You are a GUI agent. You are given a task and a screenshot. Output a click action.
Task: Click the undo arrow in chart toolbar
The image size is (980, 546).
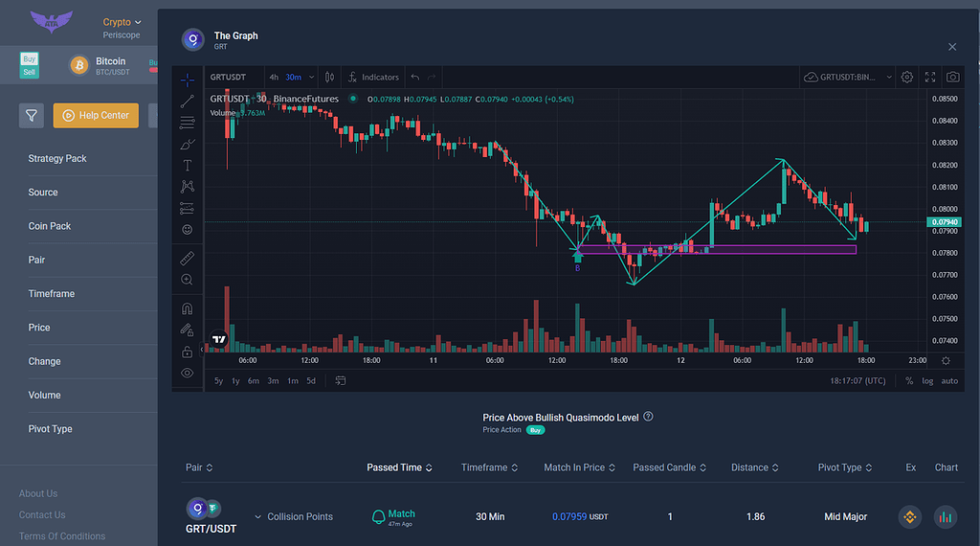[x=415, y=77]
